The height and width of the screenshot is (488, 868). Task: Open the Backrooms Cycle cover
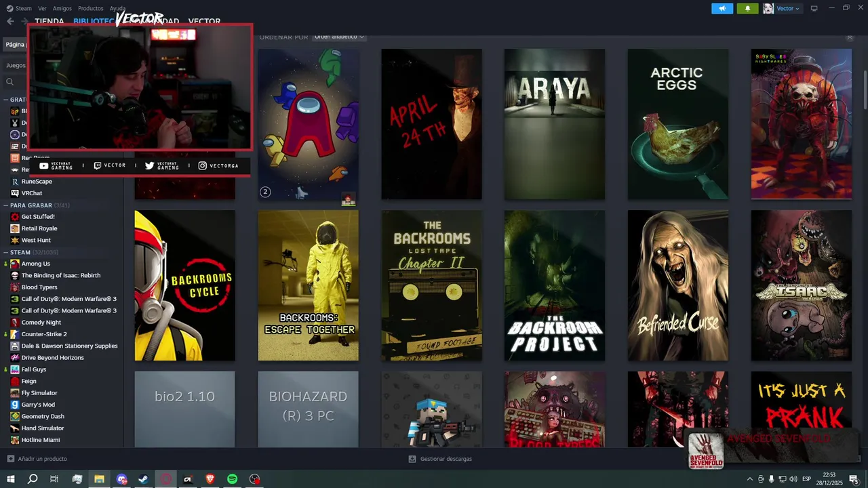(184, 285)
